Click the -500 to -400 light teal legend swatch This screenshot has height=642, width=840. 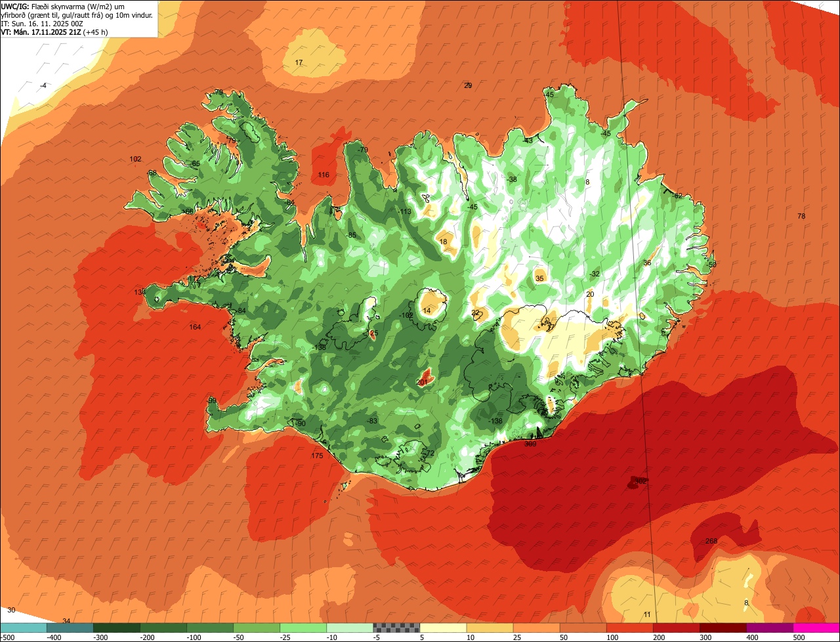point(23,628)
